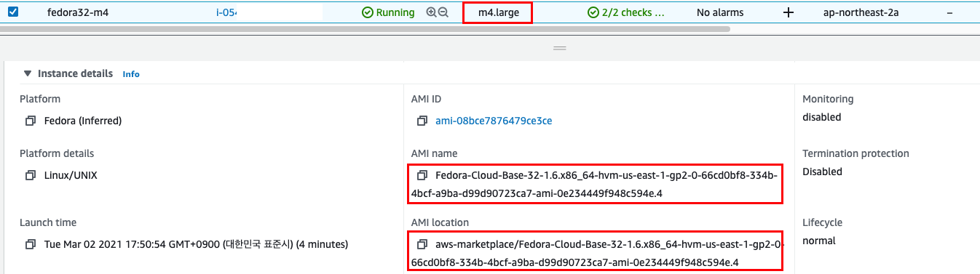Open the ami-08bce7876479ce3ce link
This screenshot has height=274, width=980.
click(494, 121)
